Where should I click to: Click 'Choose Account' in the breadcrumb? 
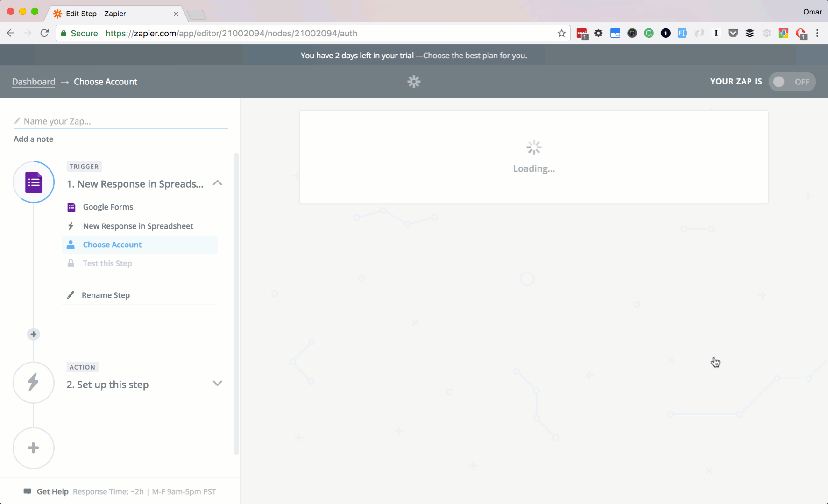click(106, 82)
